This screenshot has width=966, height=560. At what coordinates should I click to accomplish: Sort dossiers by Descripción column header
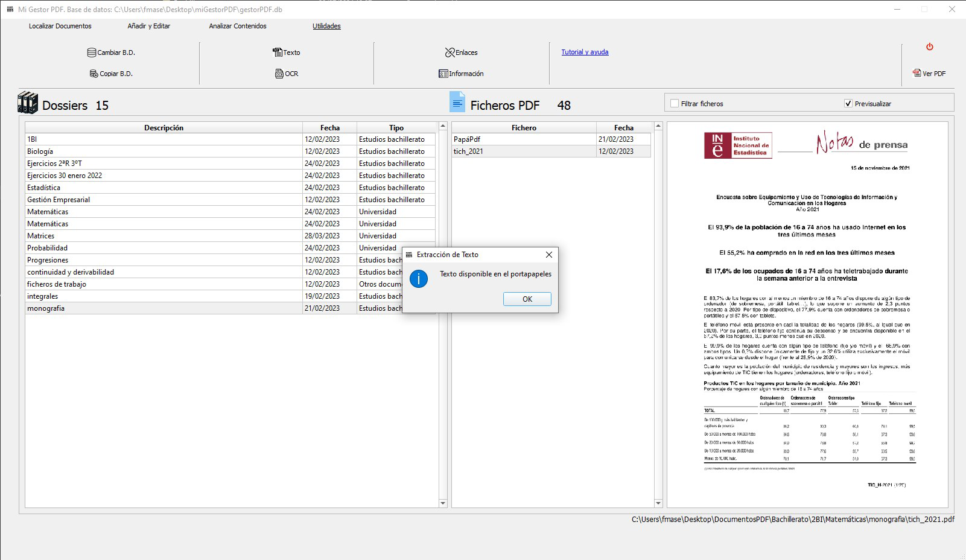[x=164, y=127]
